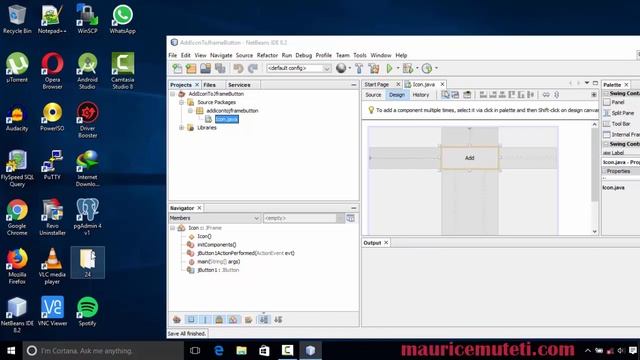Viewport: 640px width, 360px height.
Task: Collapse the Source Packages tree node
Action: click(x=182, y=102)
